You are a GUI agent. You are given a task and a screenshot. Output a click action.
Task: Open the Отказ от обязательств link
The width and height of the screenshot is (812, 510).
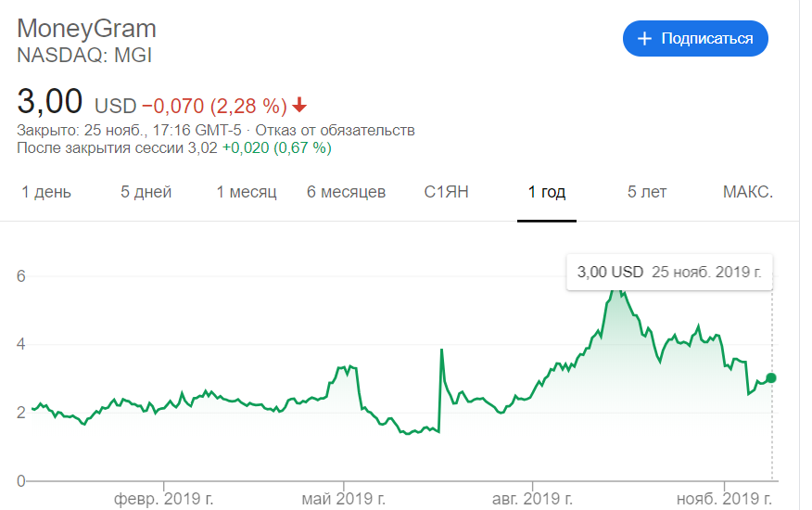coord(335,130)
